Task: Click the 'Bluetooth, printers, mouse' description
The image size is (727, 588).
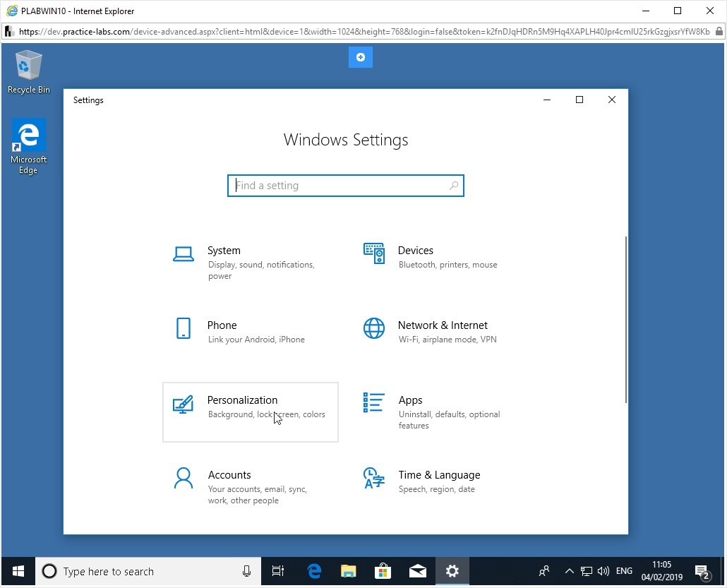Action: pyautogui.click(x=448, y=265)
